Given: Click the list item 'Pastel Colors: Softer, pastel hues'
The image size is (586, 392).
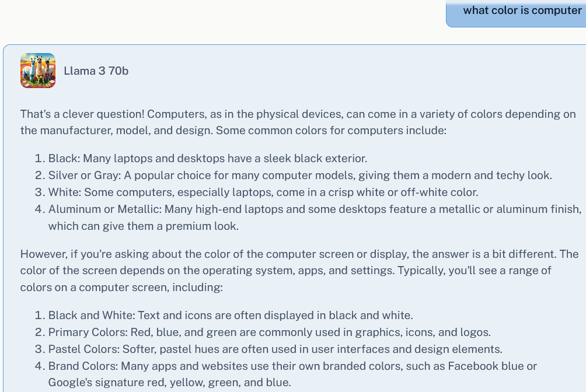Looking at the screenshot, I should click(x=275, y=349).
